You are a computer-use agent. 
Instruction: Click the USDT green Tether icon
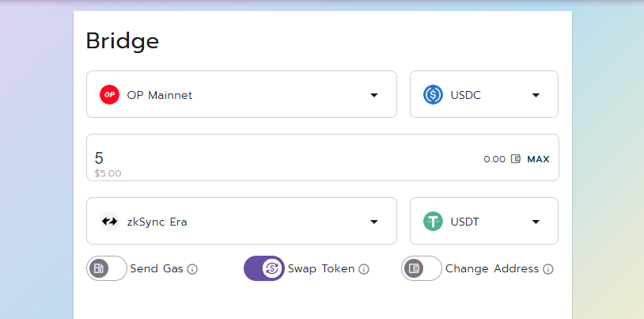tap(433, 222)
